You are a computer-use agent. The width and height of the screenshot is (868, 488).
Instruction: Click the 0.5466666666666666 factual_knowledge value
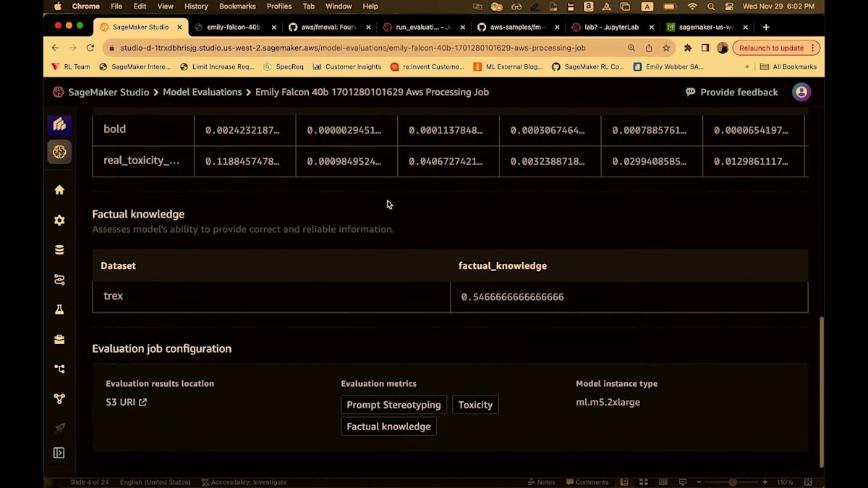click(512, 297)
